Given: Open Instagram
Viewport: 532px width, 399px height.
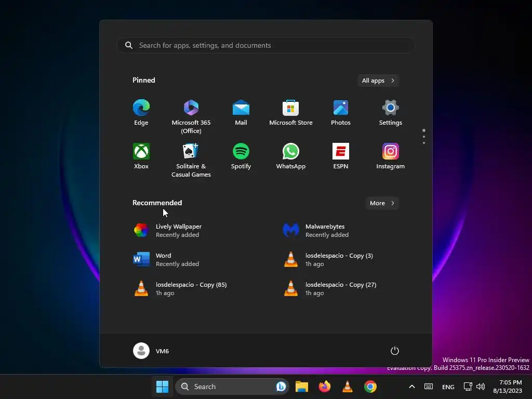Looking at the screenshot, I should pos(391,156).
